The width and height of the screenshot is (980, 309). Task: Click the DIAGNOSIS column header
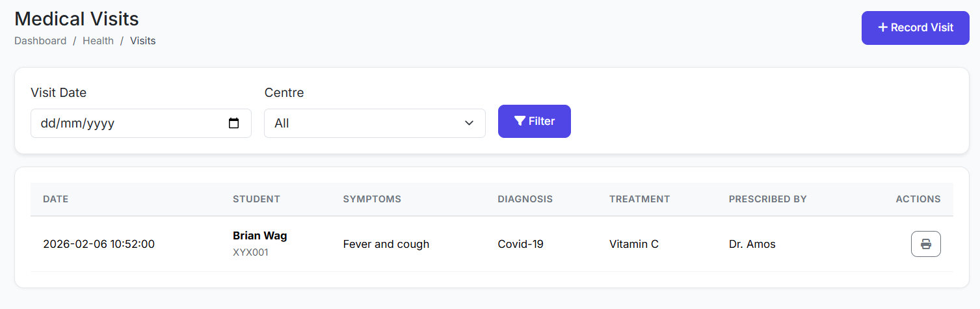[x=525, y=199]
